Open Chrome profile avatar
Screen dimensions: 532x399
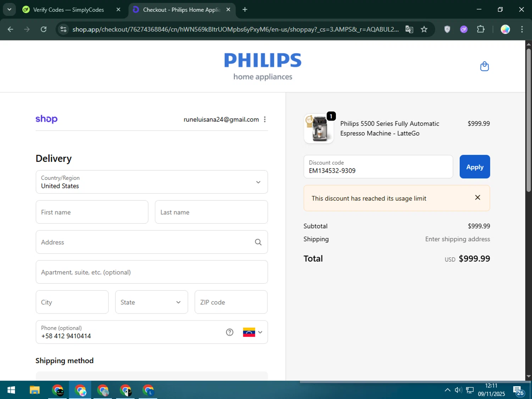[505, 29]
